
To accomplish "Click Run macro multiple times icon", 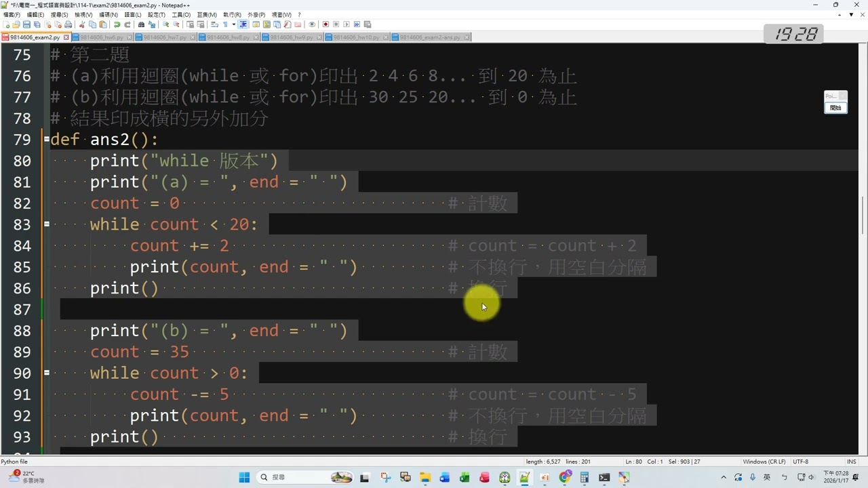I will click(x=357, y=24).
